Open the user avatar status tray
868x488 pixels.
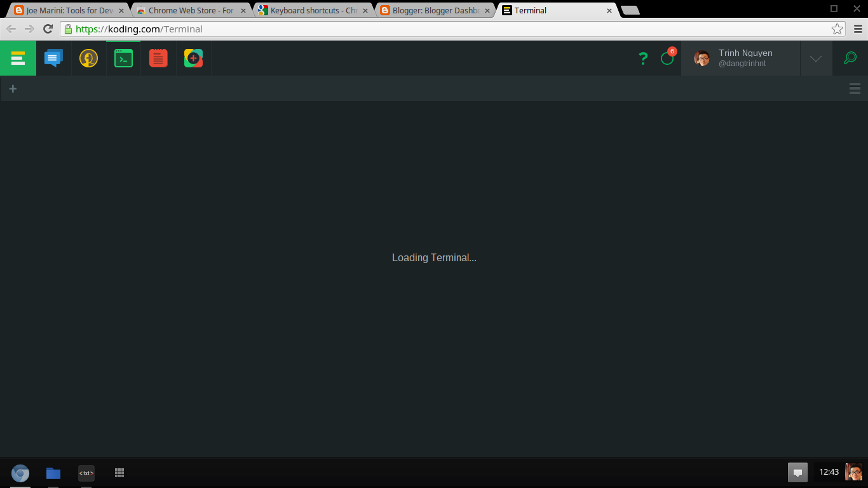[x=854, y=472]
